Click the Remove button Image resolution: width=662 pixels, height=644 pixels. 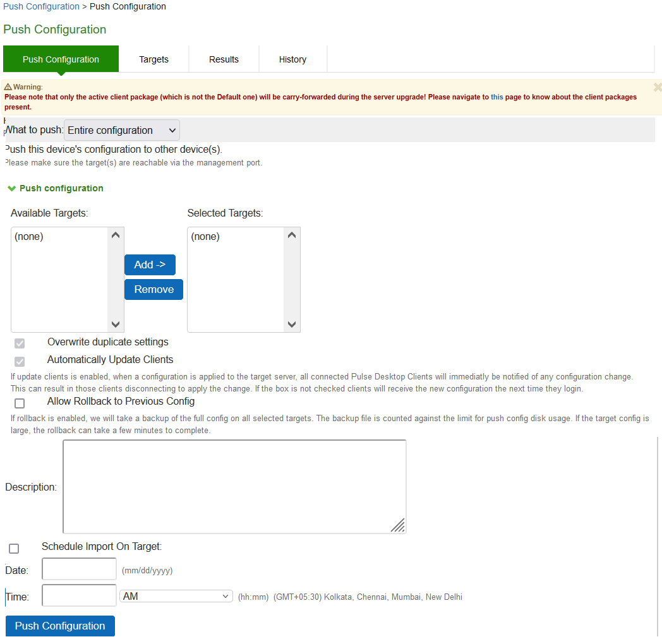click(x=153, y=290)
